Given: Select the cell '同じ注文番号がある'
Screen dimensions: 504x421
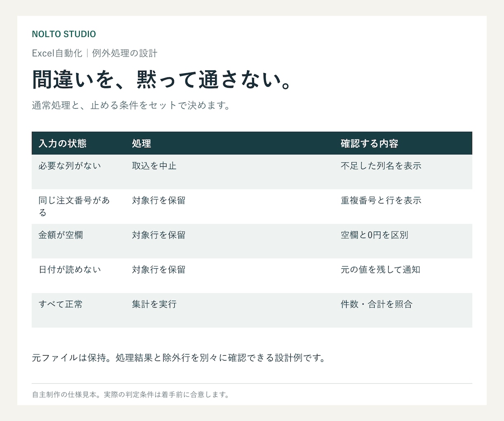Looking at the screenshot, I should pos(74,206).
